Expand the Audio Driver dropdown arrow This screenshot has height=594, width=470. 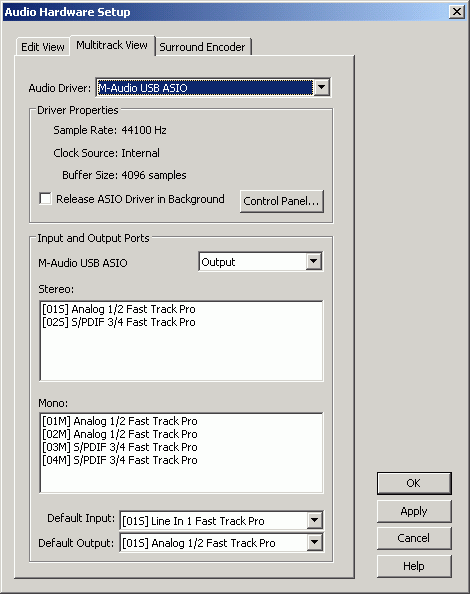pos(322,88)
